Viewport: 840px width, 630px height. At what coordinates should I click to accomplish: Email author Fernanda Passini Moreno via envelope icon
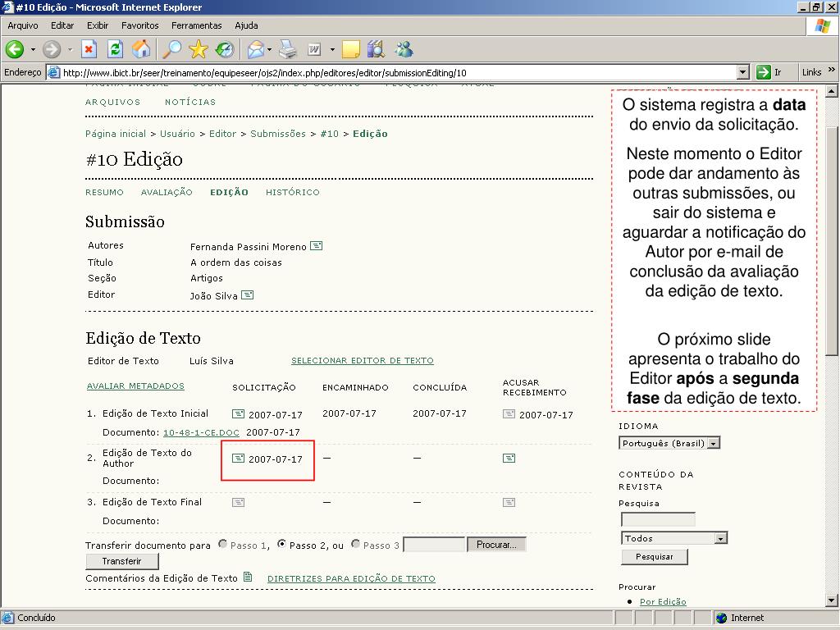click(x=317, y=246)
